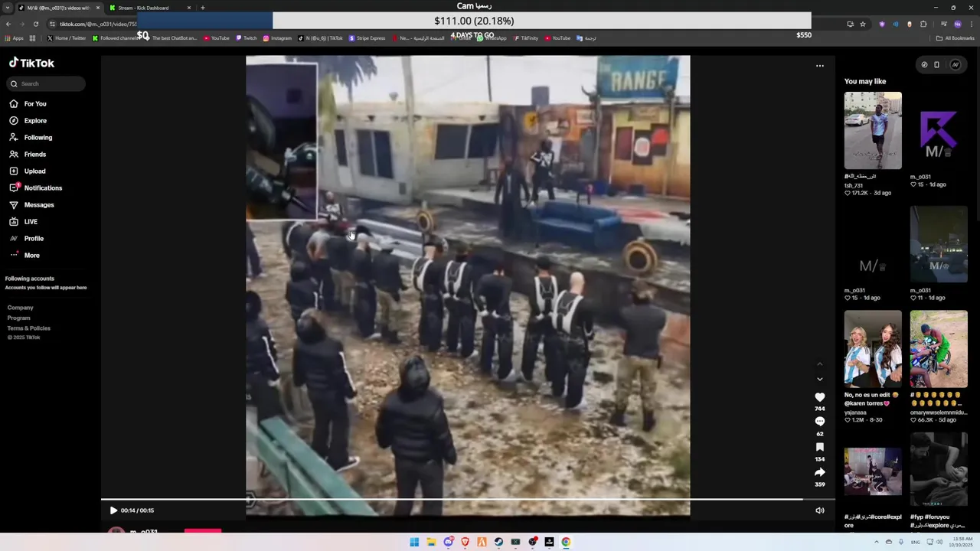Image resolution: width=980 pixels, height=551 pixels.
Task: Like the video with heart icon
Action: (x=820, y=397)
